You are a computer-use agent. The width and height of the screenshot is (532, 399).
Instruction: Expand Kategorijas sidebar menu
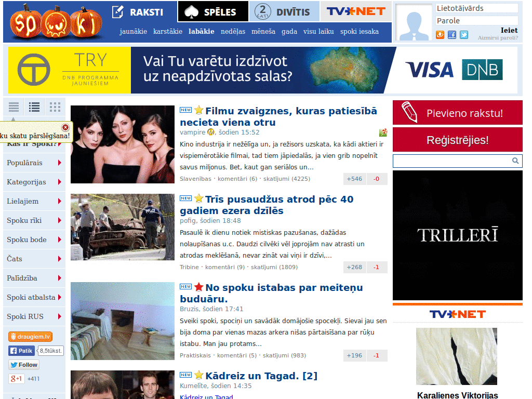pyautogui.click(x=34, y=182)
